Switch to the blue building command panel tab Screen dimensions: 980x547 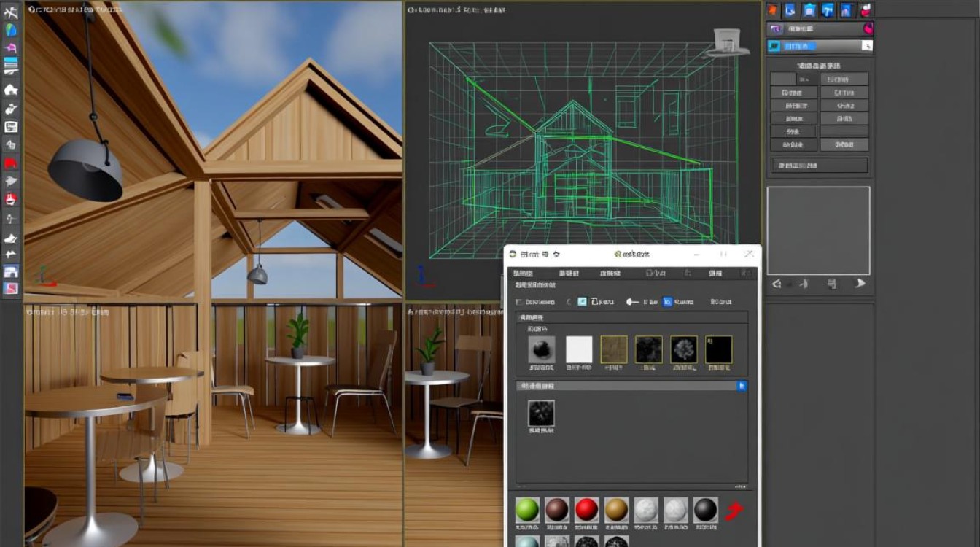point(847,10)
